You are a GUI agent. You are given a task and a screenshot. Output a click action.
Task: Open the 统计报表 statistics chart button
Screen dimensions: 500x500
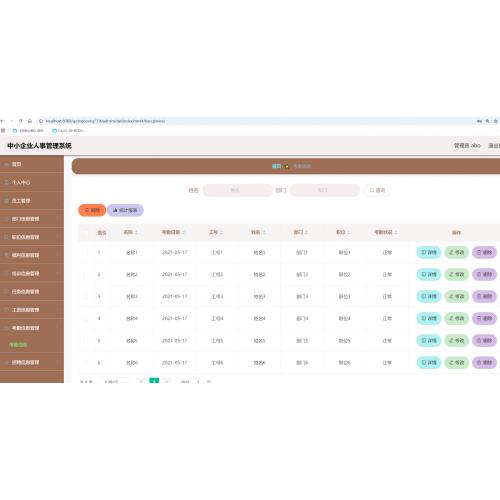point(125,210)
